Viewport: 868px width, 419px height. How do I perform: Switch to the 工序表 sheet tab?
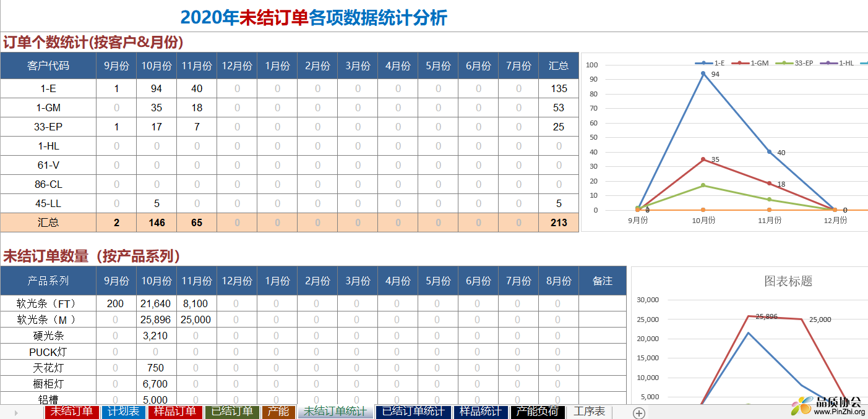point(589,412)
